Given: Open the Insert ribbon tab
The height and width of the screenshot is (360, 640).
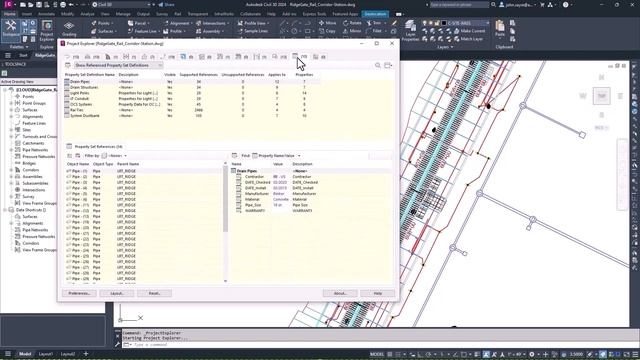Looking at the screenshot, I should pos(27,14).
